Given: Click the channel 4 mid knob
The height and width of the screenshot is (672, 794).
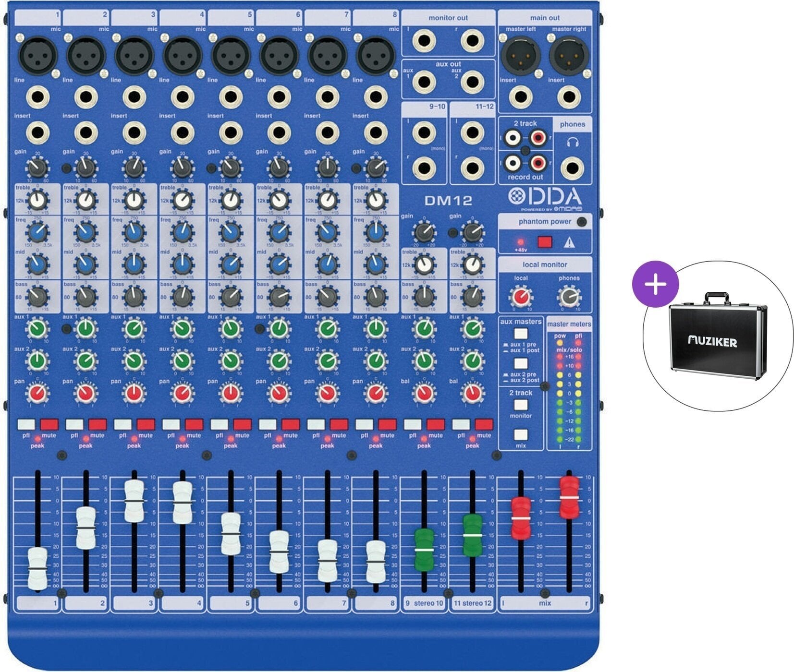Looking at the screenshot, I should click(x=183, y=264).
